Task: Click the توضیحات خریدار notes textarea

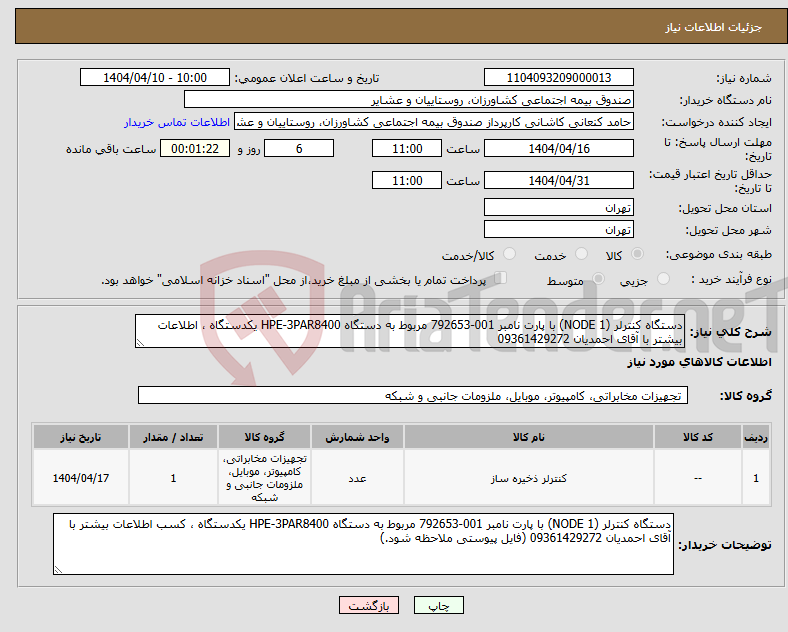Action: (363, 544)
